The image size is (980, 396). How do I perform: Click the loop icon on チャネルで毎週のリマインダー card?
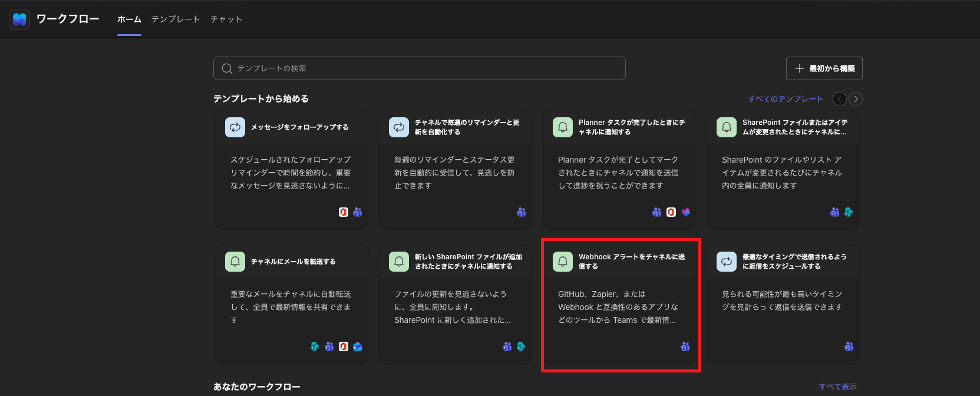click(x=399, y=127)
